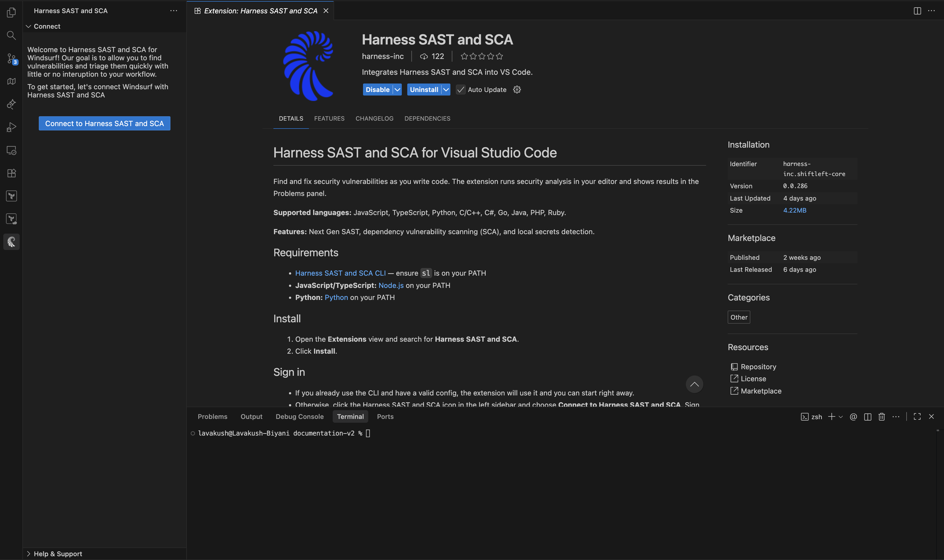Open the Explorer sidebar icon

coord(11,12)
